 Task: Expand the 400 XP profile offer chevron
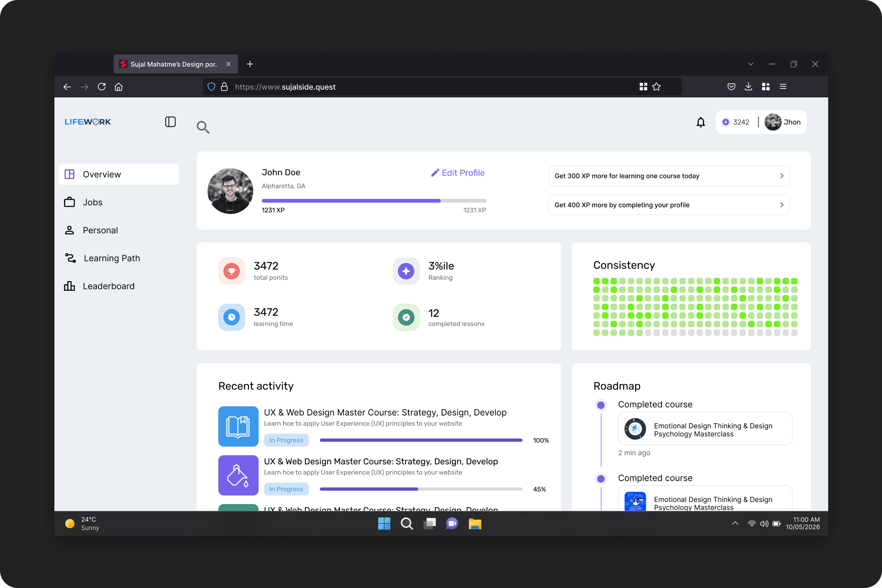coord(781,205)
